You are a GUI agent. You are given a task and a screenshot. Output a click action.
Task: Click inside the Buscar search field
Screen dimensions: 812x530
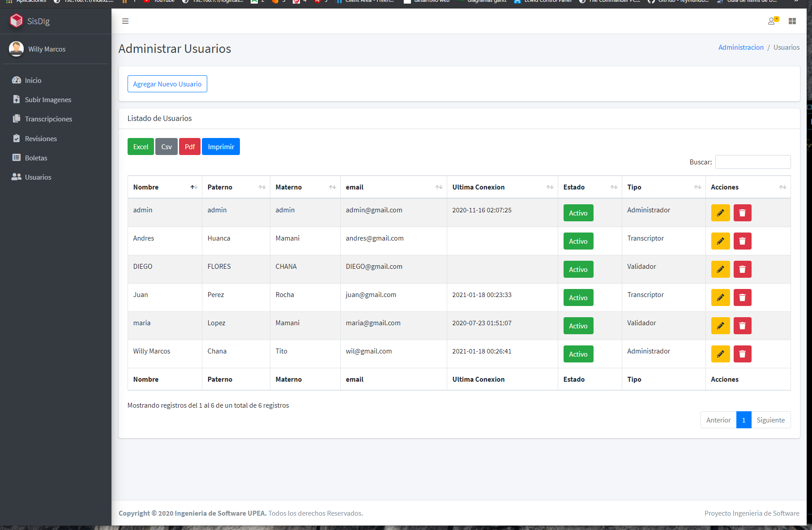point(752,162)
